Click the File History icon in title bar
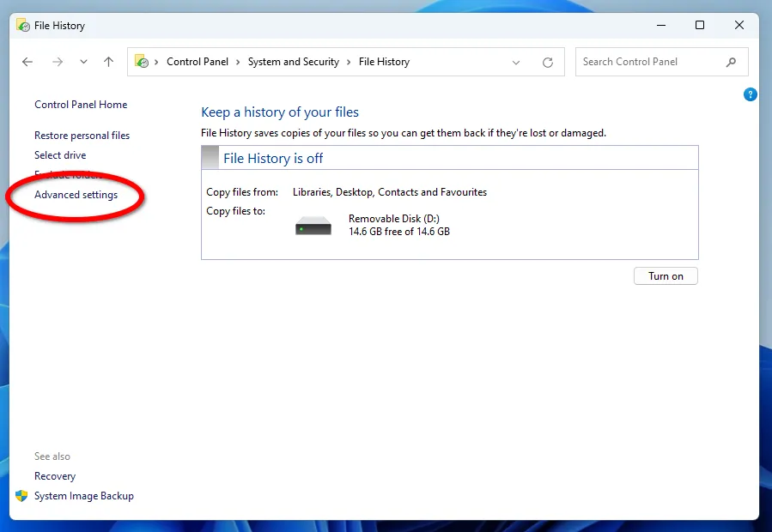This screenshot has height=532, width=772. click(23, 26)
